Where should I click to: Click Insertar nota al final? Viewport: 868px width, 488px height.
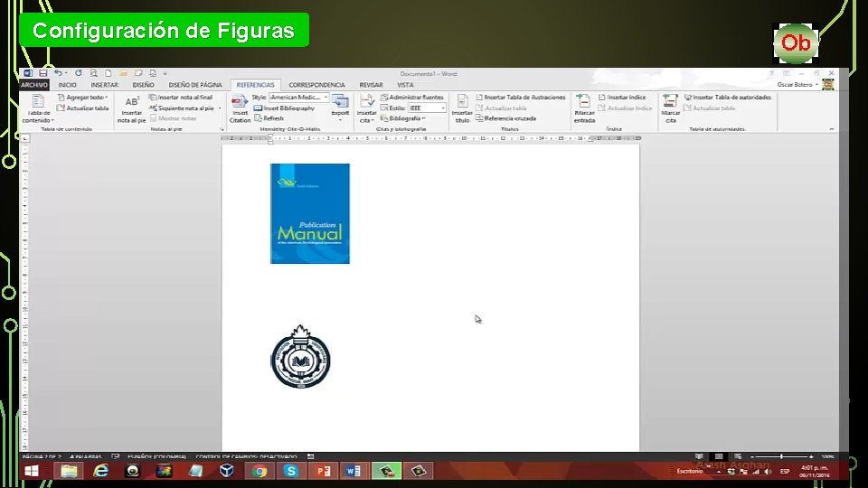[181, 98]
